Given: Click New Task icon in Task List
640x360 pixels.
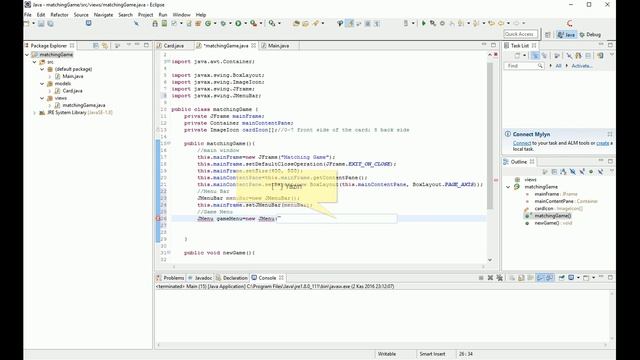Looking at the screenshot, I should pyautogui.click(x=517, y=56).
